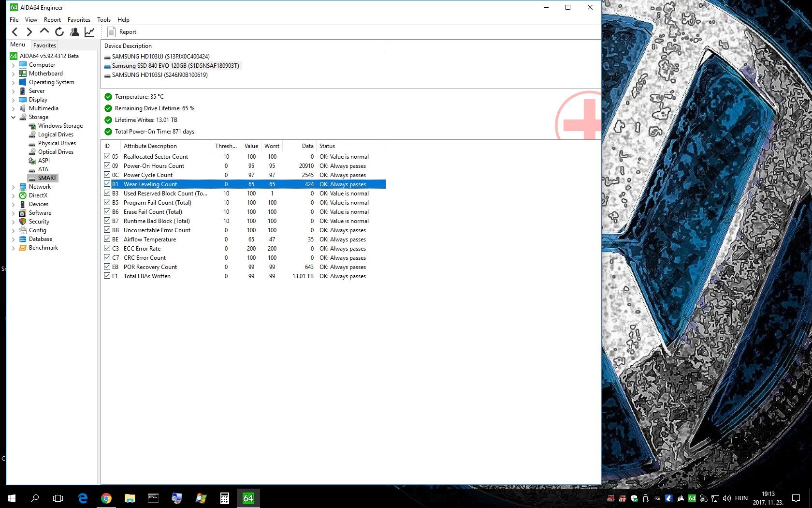Uncheck the Power-On Hours Count checkbox
This screenshot has height=508, width=812.
[x=107, y=165]
